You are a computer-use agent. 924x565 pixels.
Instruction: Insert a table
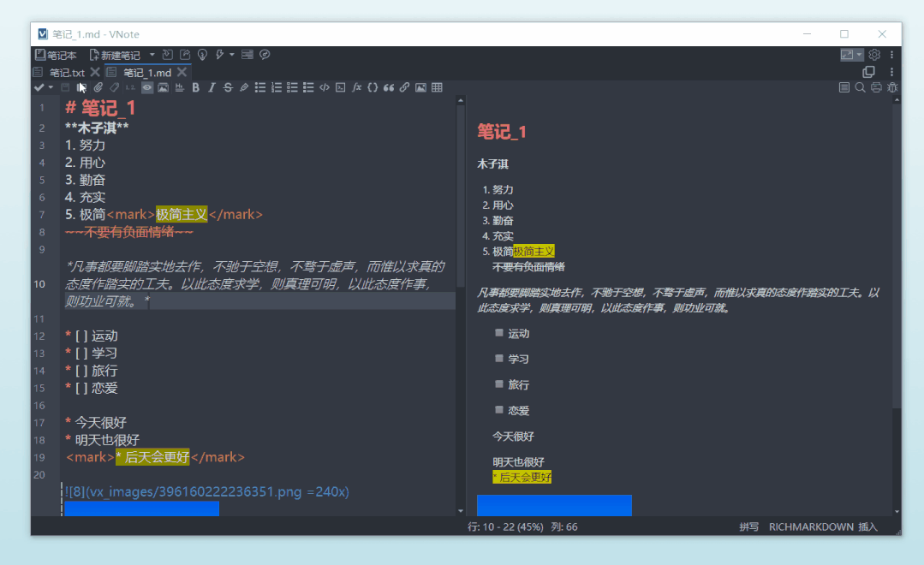pos(437,88)
